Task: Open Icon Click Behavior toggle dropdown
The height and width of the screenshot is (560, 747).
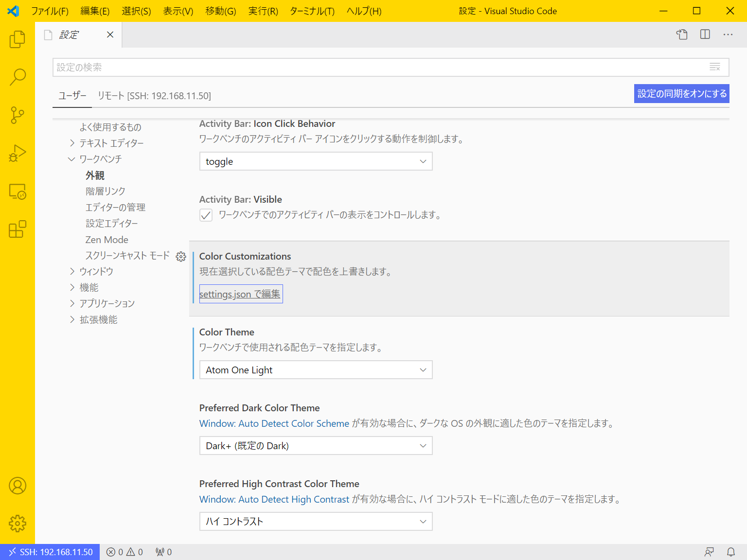Action: (316, 161)
